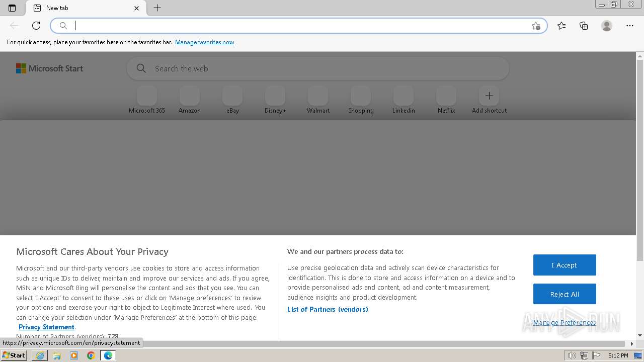
Task: Click Reject All button
Action: pyautogui.click(x=565, y=294)
